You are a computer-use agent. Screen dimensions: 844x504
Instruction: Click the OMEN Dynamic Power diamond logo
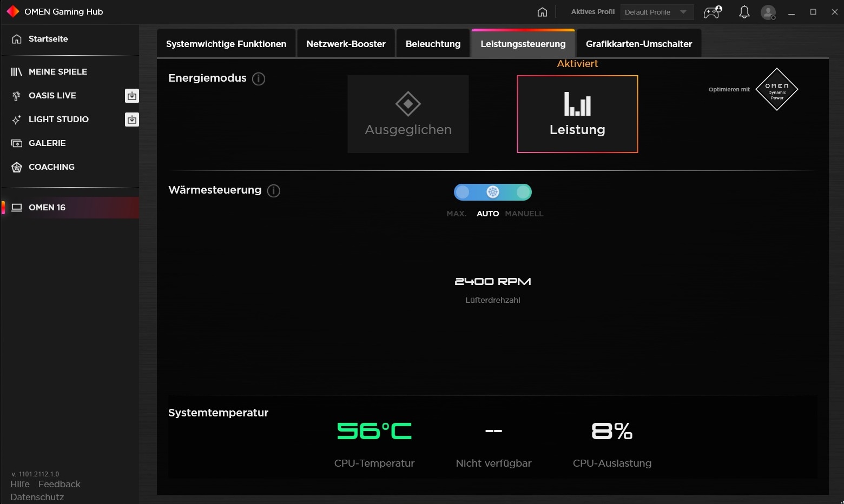tap(777, 90)
